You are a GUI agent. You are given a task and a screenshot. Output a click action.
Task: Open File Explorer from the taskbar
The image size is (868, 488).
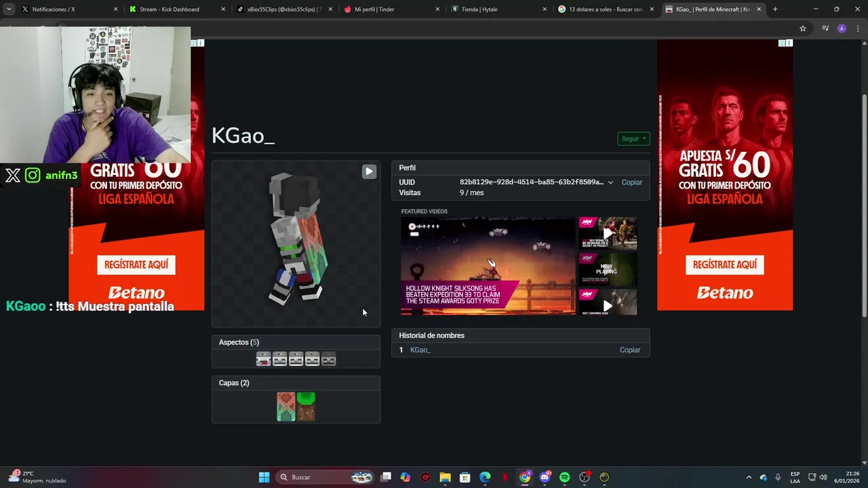pos(445,477)
